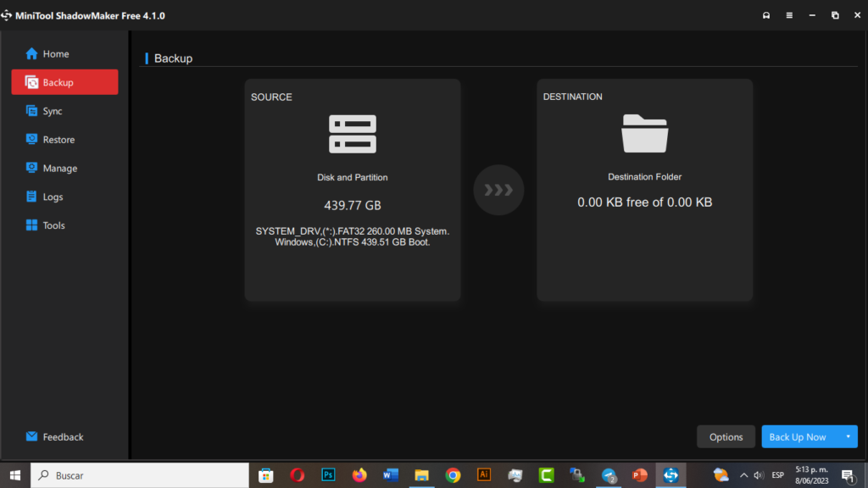Click the Destination Folder icon

click(645, 134)
